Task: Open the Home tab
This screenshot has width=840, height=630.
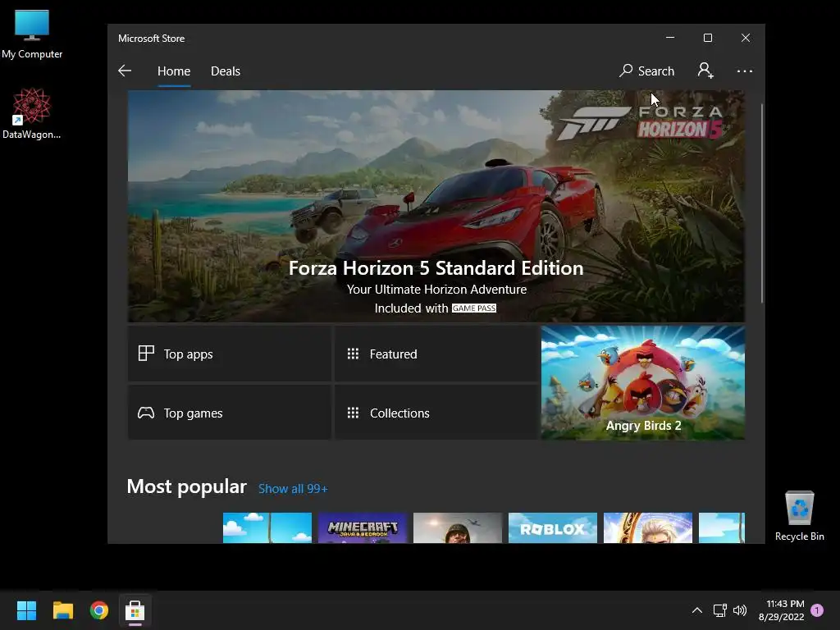Action: [174, 71]
